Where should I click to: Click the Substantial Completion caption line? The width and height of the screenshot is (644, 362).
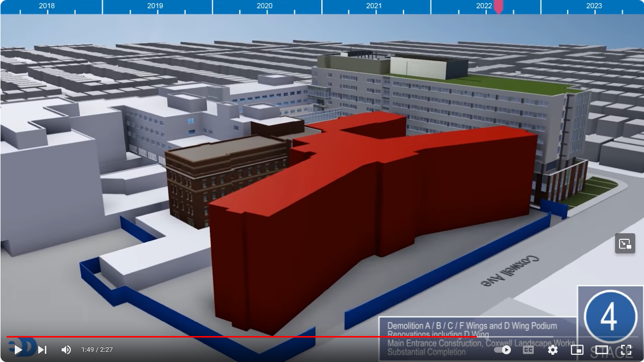(x=426, y=352)
